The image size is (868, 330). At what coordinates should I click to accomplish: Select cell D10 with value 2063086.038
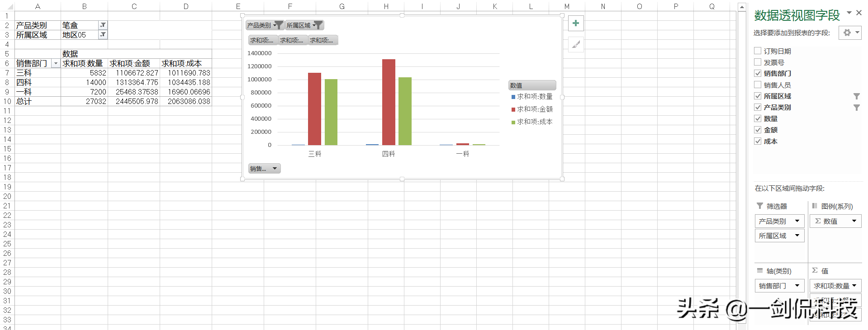click(186, 101)
